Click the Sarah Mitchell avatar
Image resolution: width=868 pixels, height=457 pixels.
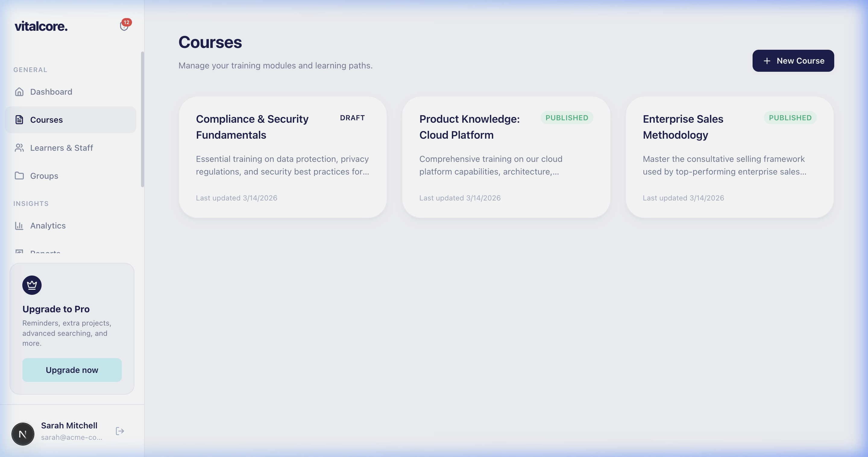(23, 434)
